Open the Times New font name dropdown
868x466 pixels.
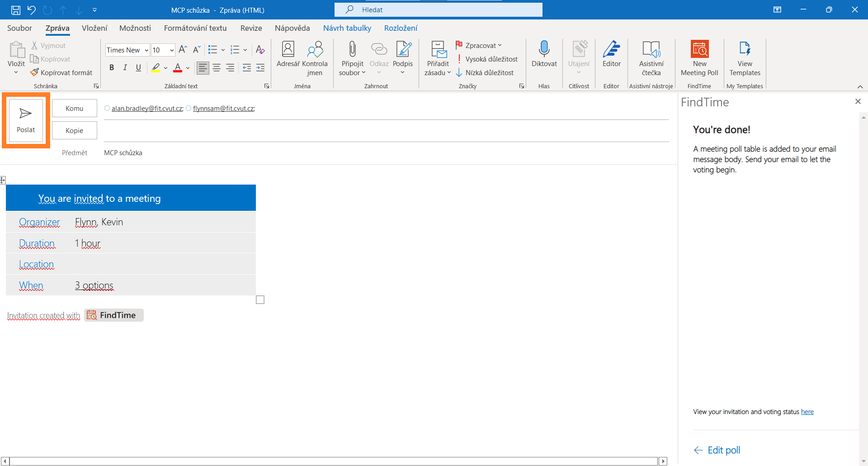pos(146,50)
